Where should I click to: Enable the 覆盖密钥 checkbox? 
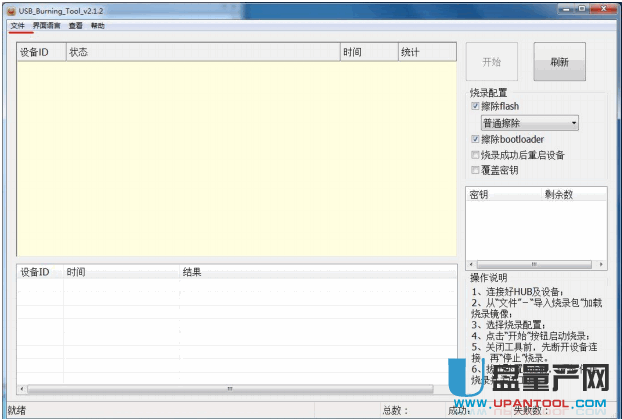476,170
